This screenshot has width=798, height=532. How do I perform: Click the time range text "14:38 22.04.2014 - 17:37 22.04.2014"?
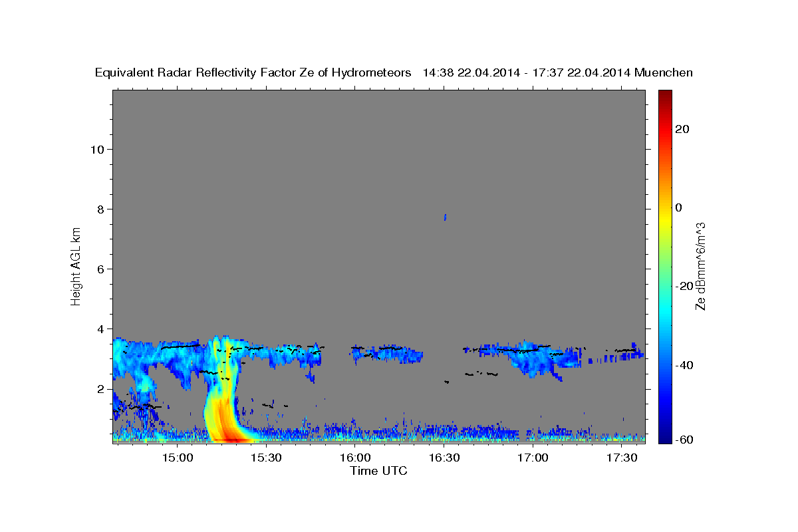pyautogui.click(x=527, y=73)
